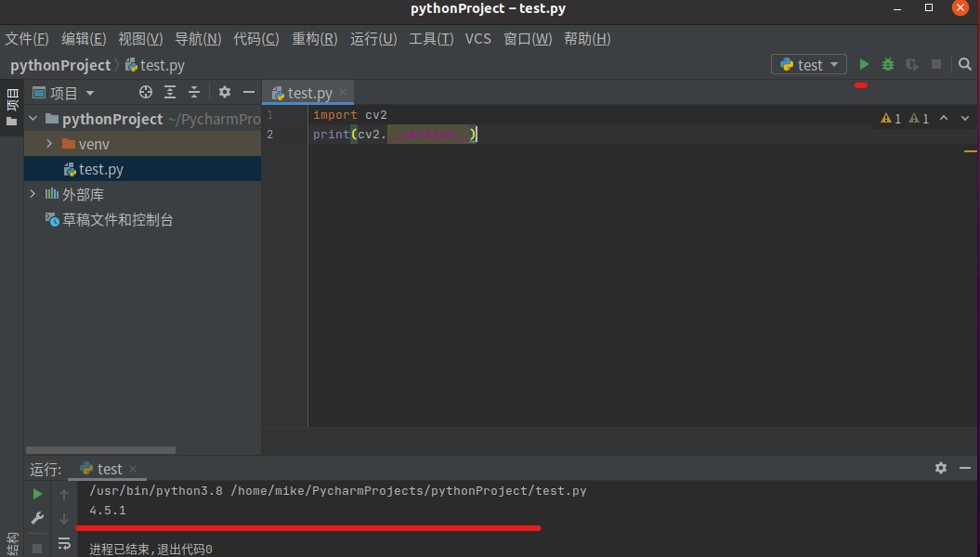Collapse the pythonProject root node
980x557 pixels.
pyautogui.click(x=33, y=118)
